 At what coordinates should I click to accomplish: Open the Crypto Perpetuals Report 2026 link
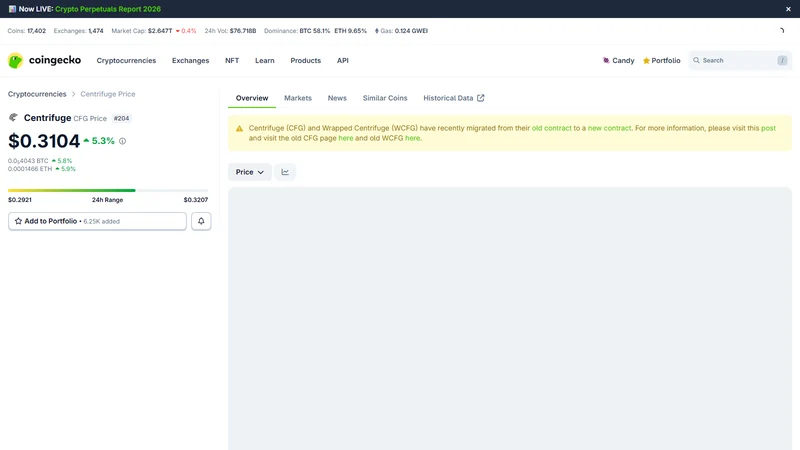pyautogui.click(x=108, y=9)
